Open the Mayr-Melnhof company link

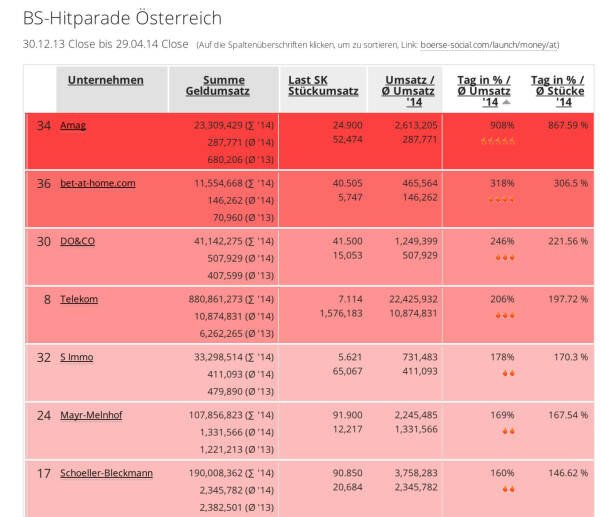tap(92, 415)
